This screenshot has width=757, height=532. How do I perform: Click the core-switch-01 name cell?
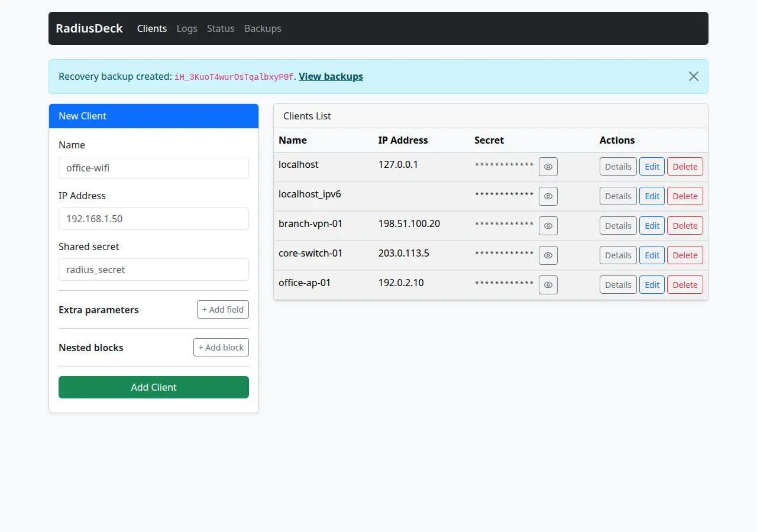tap(323, 255)
